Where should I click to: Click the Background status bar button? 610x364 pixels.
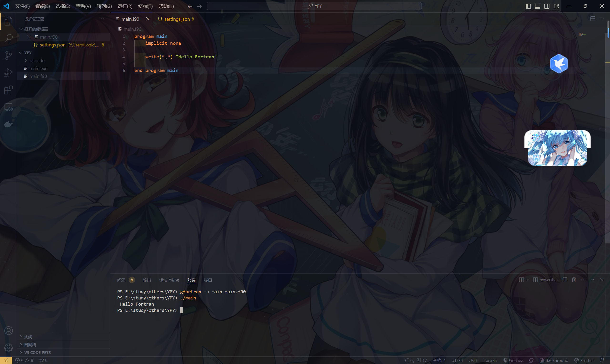(554, 360)
